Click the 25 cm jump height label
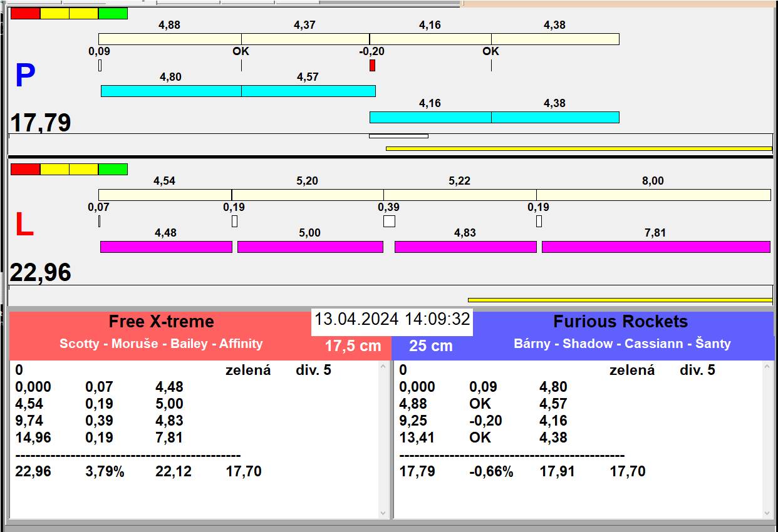Image resolution: width=778 pixels, height=532 pixels. (x=430, y=345)
